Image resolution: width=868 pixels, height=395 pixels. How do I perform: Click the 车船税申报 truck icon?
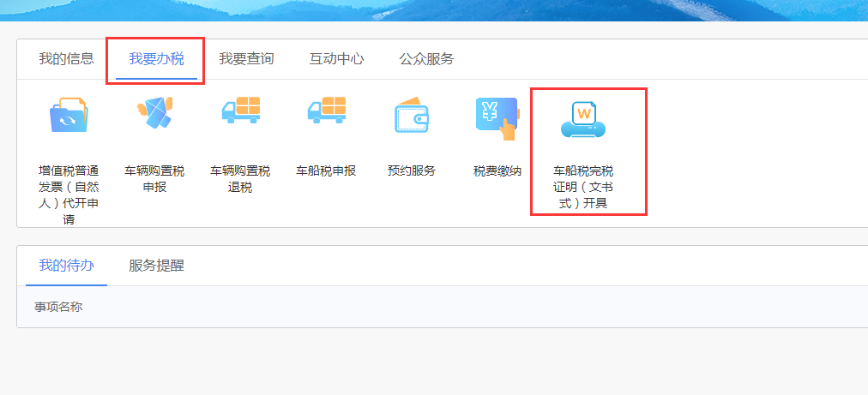pyautogui.click(x=326, y=111)
